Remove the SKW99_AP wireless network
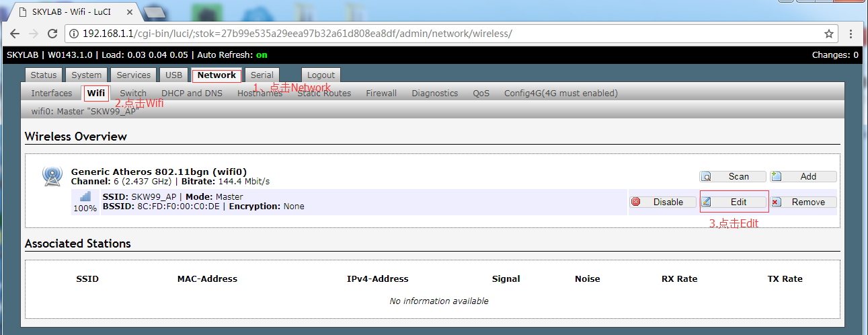Image resolution: width=868 pixels, height=335 pixels. click(803, 202)
